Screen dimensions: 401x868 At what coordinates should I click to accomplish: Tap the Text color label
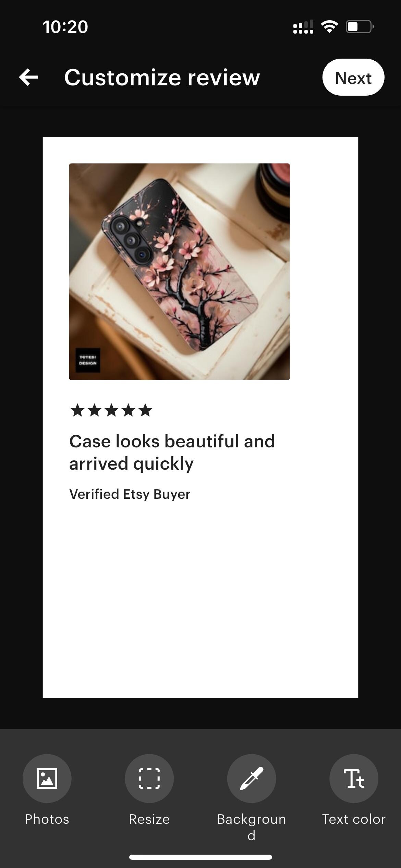(x=354, y=819)
